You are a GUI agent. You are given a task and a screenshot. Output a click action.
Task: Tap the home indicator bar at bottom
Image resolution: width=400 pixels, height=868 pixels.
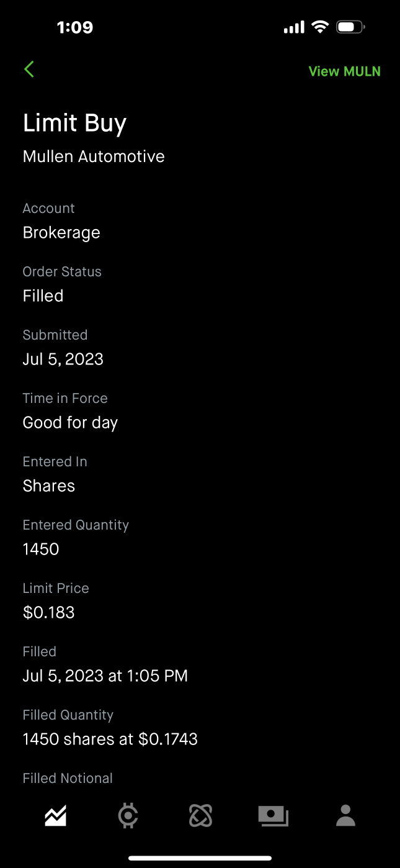[x=200, y=858]
